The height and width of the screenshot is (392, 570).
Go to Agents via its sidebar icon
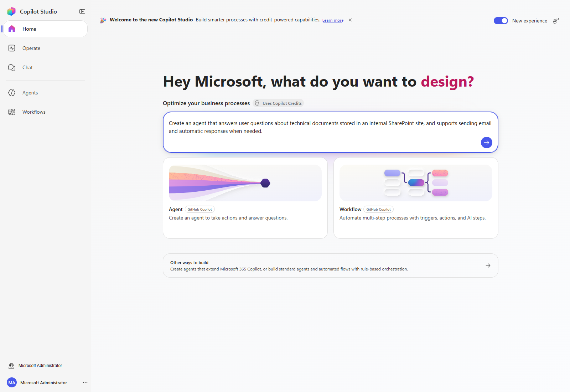tap(12, 93)
